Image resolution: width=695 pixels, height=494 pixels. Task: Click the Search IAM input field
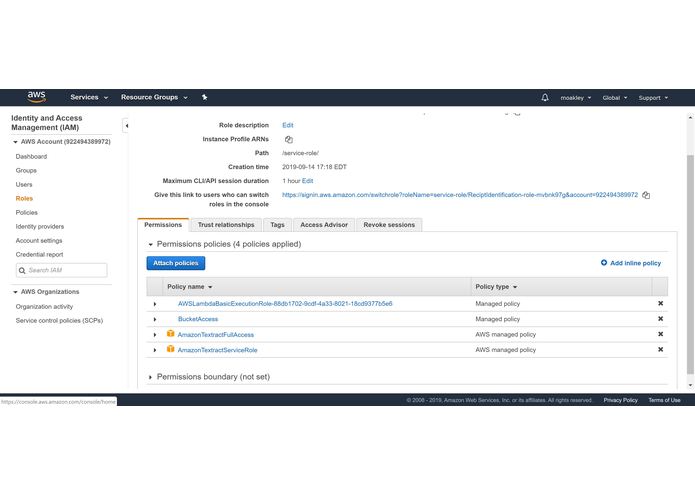pos(62,270)
